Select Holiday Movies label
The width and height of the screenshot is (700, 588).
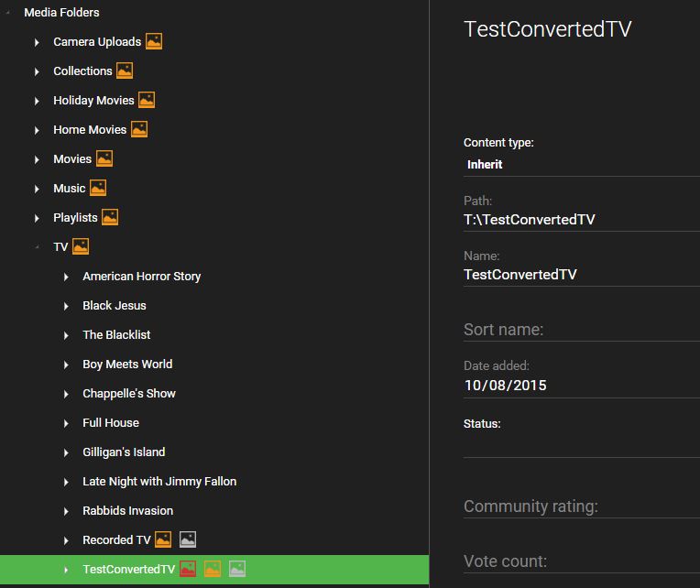pos(93,100)
